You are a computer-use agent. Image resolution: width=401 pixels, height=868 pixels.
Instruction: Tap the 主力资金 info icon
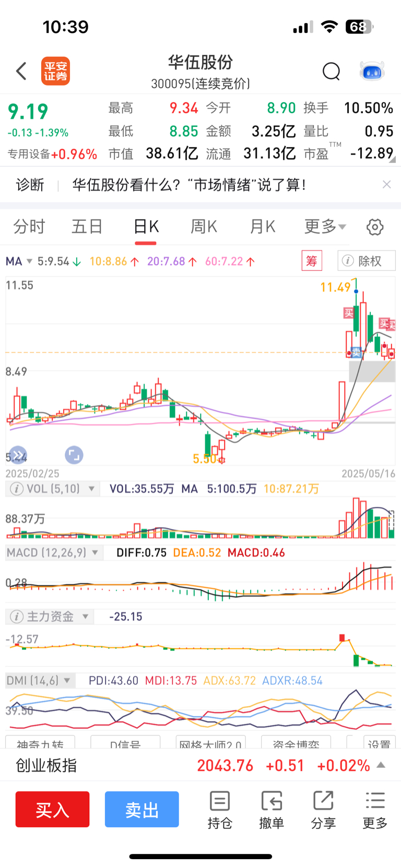click(17, 616)
